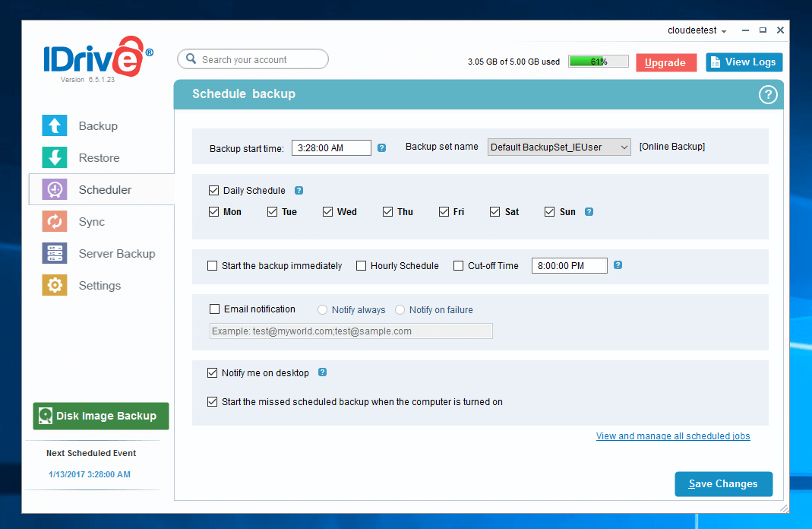Viewport: 812px width, 529px height.
Task: Click help icon next to Backup start time
Action: (382, 148)
